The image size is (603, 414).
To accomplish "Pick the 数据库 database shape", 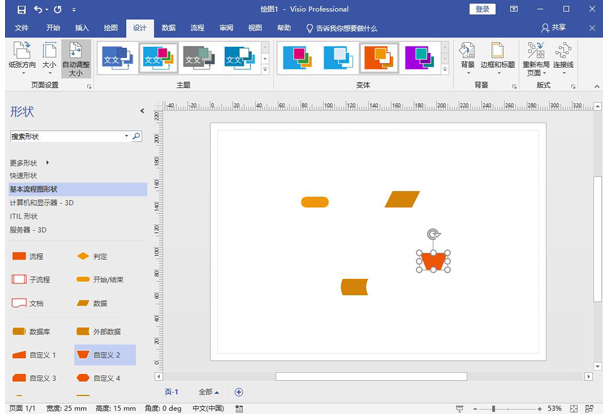I will 19,331.
